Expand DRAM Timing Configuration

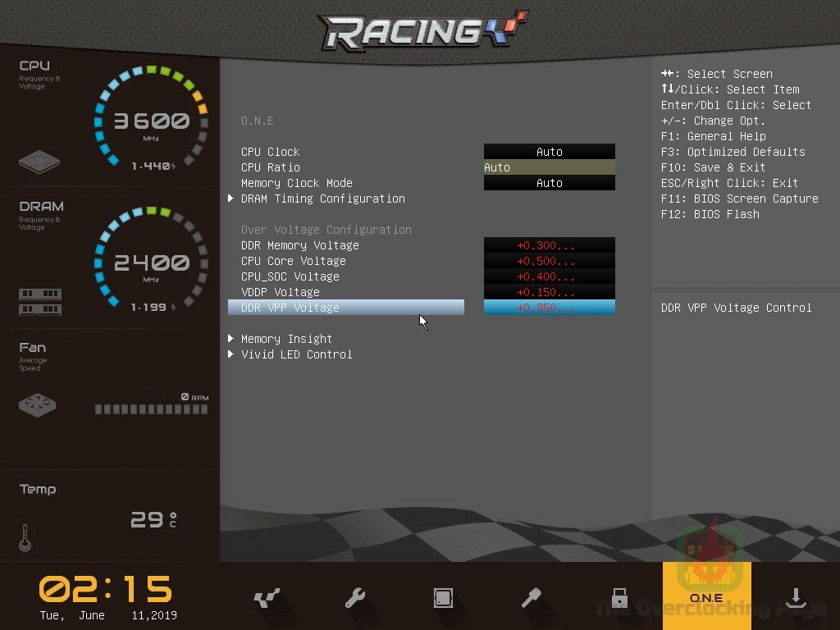(x=323, y=199)
